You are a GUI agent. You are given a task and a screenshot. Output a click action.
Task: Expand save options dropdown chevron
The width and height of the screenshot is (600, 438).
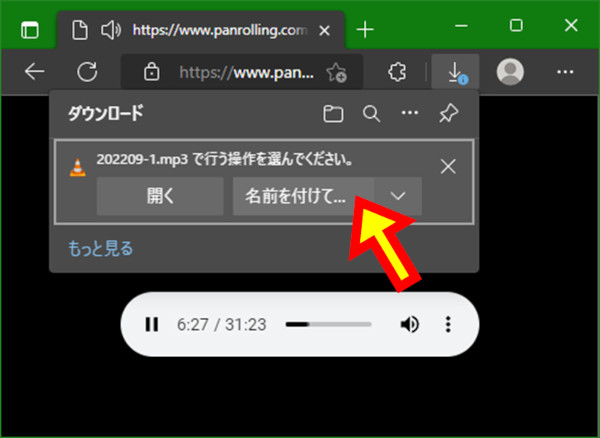[398, 196]
